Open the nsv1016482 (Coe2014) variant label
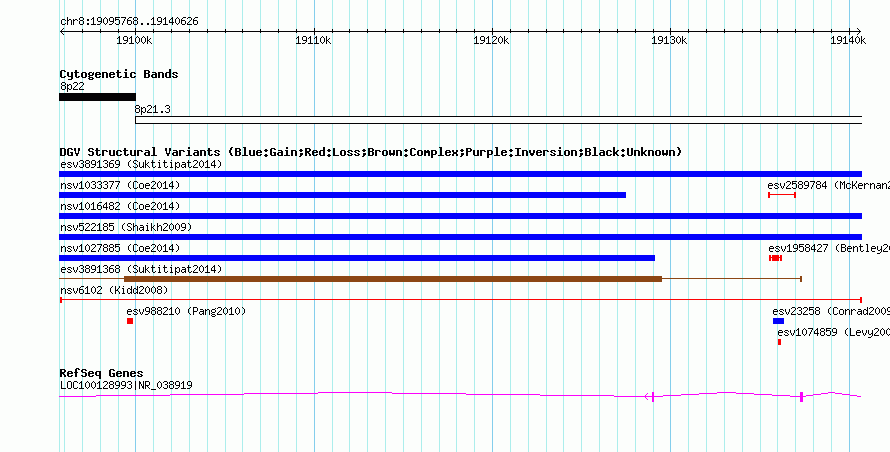Image resolution: width=890 pixels, height=452 pixels. (120, 206)
